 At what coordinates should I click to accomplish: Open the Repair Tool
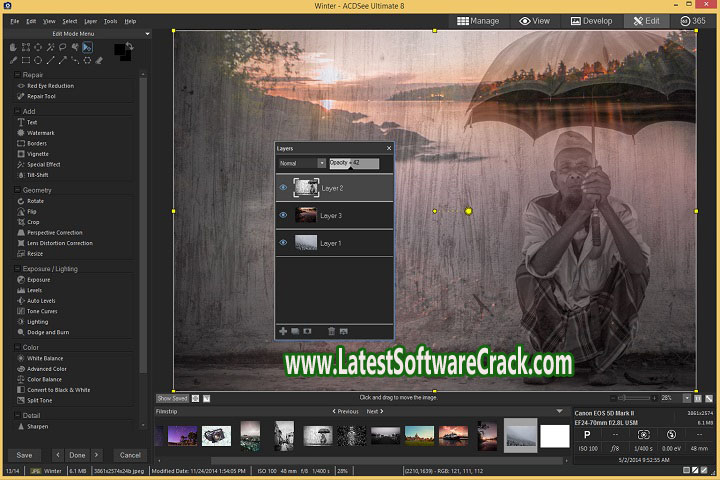coord(36,96)
